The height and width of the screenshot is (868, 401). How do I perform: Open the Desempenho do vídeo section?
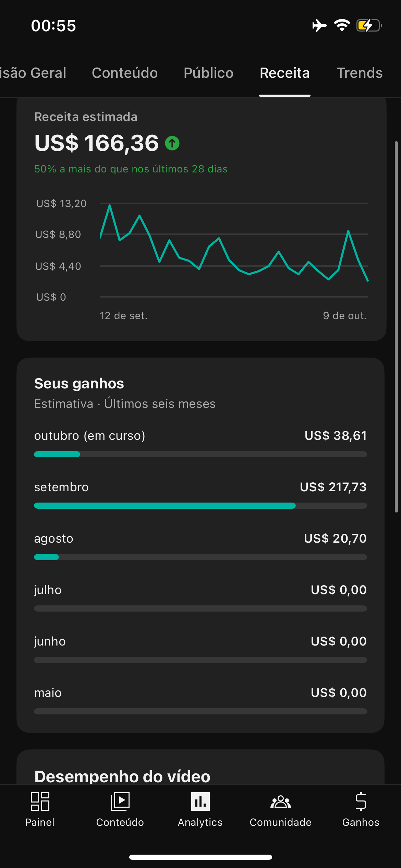tap(122, 775)
